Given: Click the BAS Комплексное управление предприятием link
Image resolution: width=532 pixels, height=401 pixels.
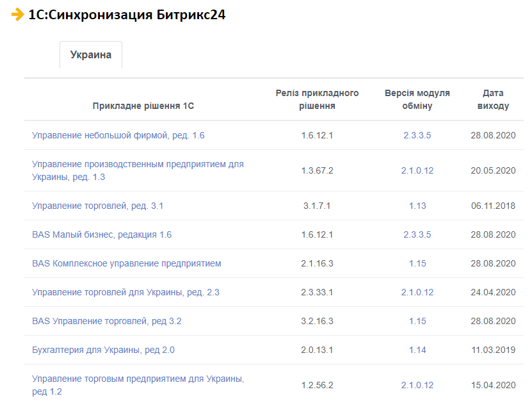Looking at the screenshot, I should point(127,263).
